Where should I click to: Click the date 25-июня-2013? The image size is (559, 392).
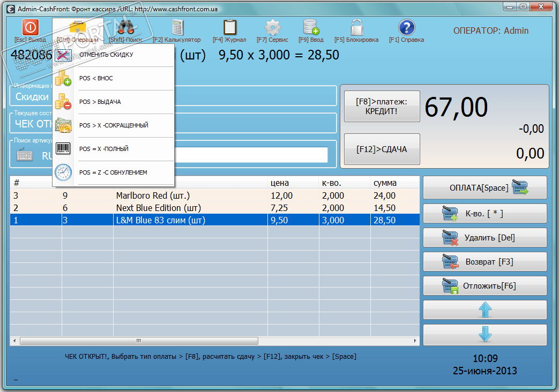coord(485,371)
